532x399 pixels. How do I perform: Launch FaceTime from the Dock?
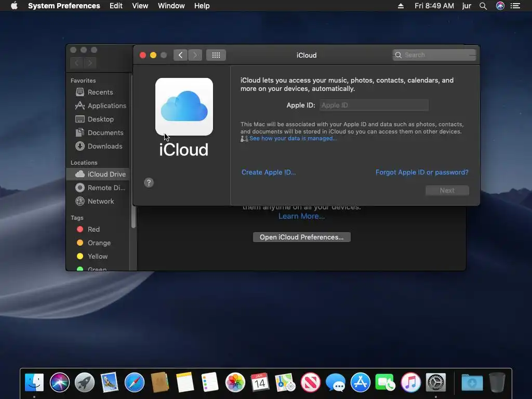click(385, 382)
